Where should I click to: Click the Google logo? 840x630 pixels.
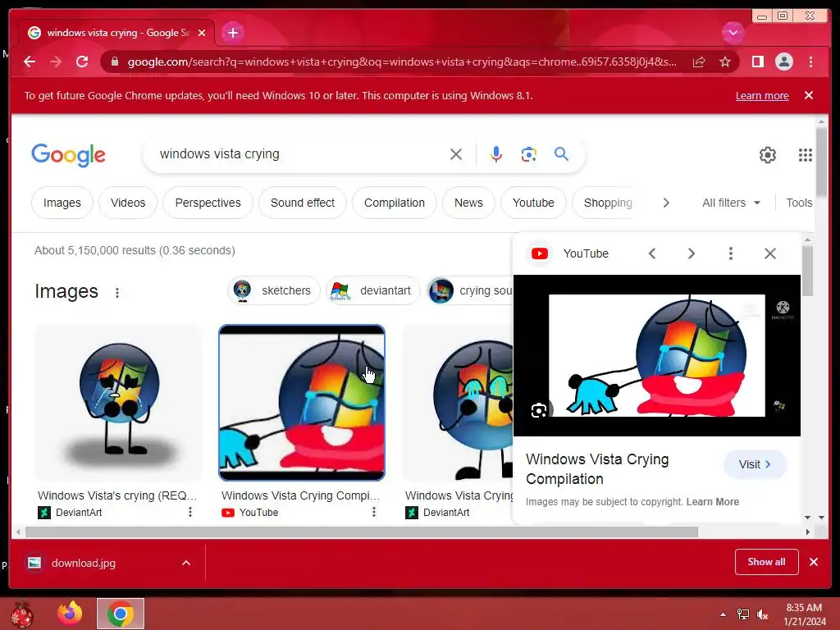point(69,155)
